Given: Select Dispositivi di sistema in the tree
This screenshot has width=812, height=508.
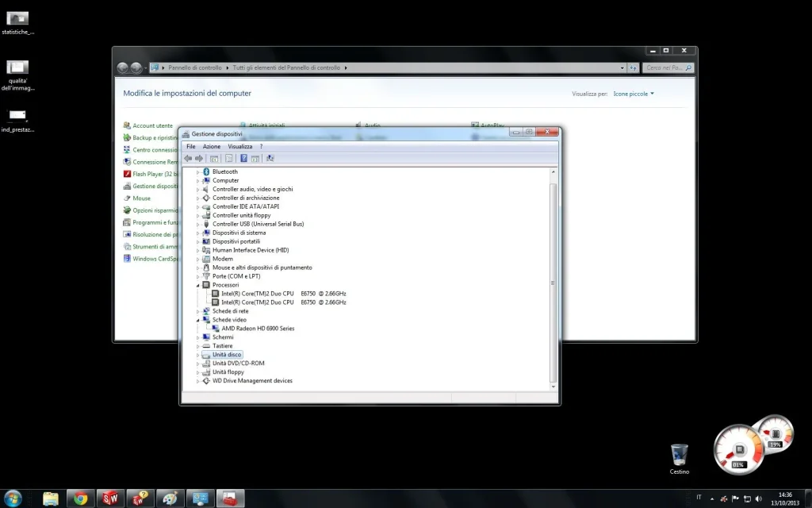Looking at the screenshot, I should pyautogui.click(x=239, y=233).
